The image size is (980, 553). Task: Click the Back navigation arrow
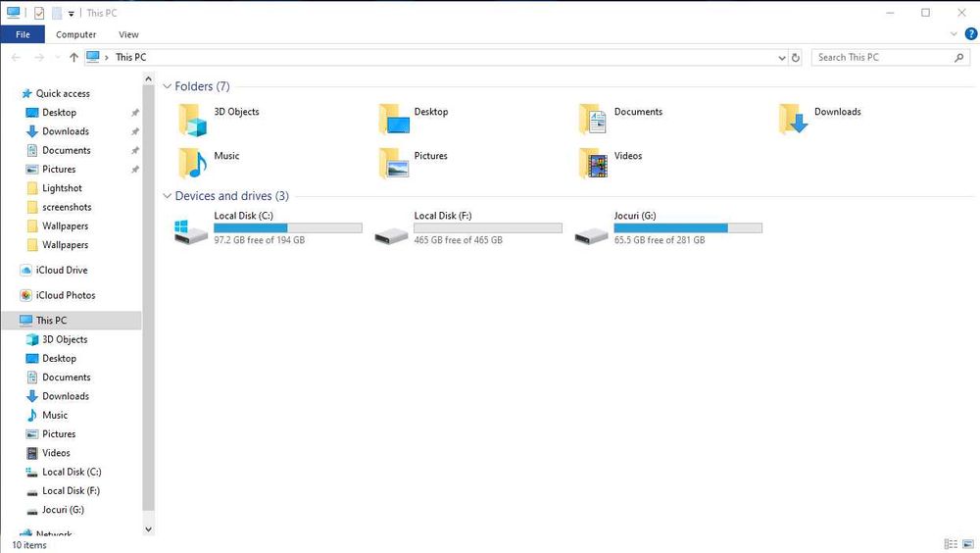click(17, 58)
